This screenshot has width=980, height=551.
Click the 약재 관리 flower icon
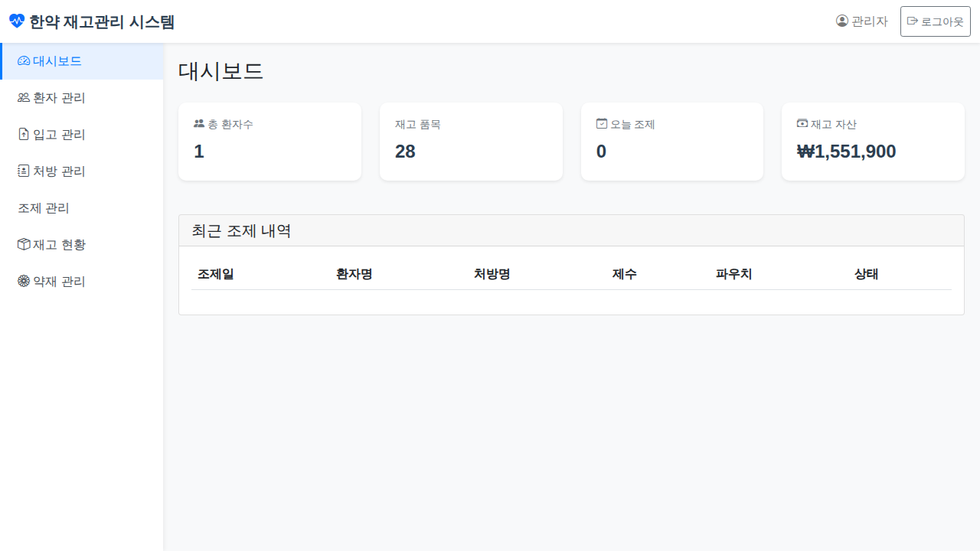(24, 282)
